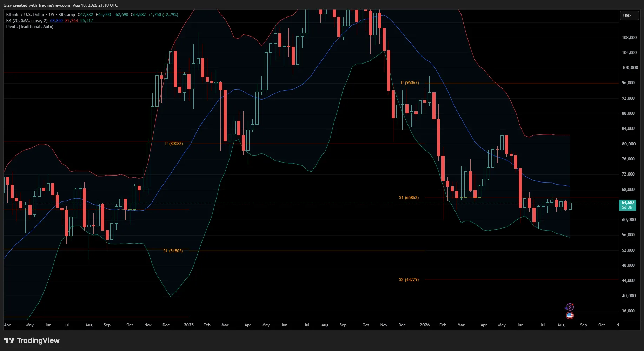The image size is (644, 351).
Task: Click the 84,000 price axis label
Action: point(628,128)
